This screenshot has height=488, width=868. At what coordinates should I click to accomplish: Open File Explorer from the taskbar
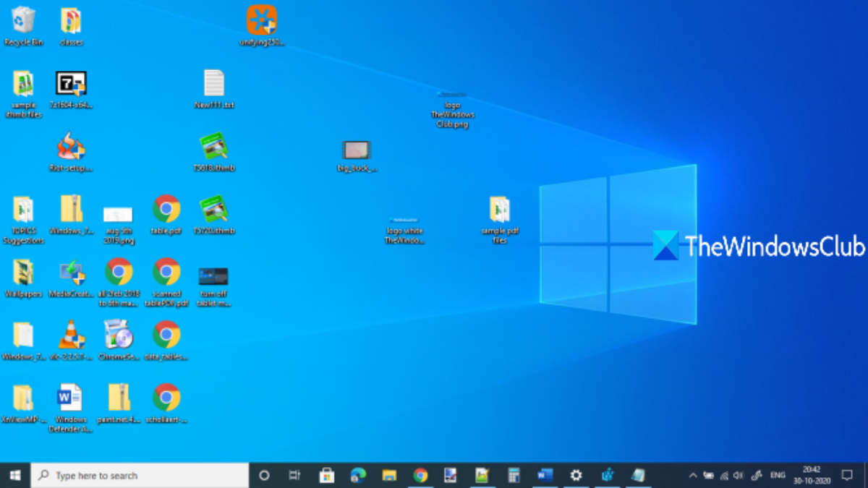click(x=389, y=475)
